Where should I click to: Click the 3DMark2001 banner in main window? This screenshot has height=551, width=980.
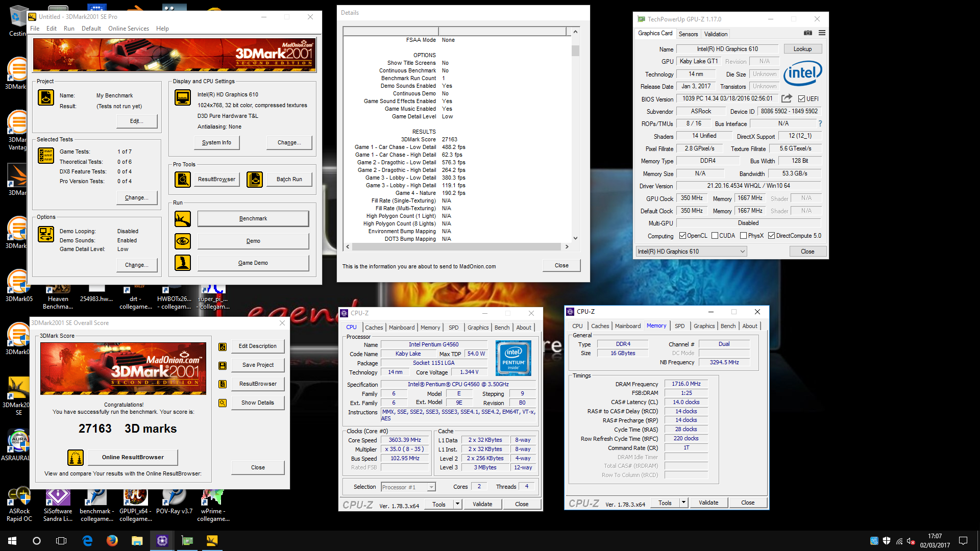(175, 55)
